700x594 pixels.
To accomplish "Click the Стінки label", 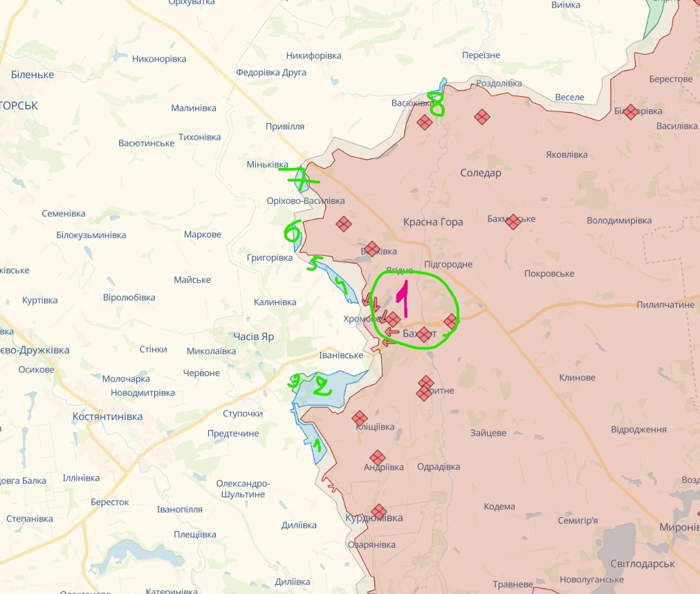I will coord(153,349).
